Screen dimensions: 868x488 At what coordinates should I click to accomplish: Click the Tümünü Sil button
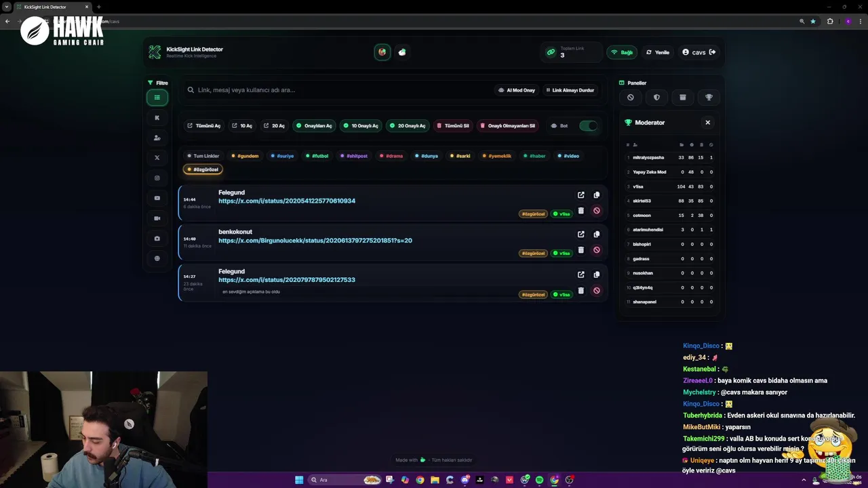(x=453, y=126)
